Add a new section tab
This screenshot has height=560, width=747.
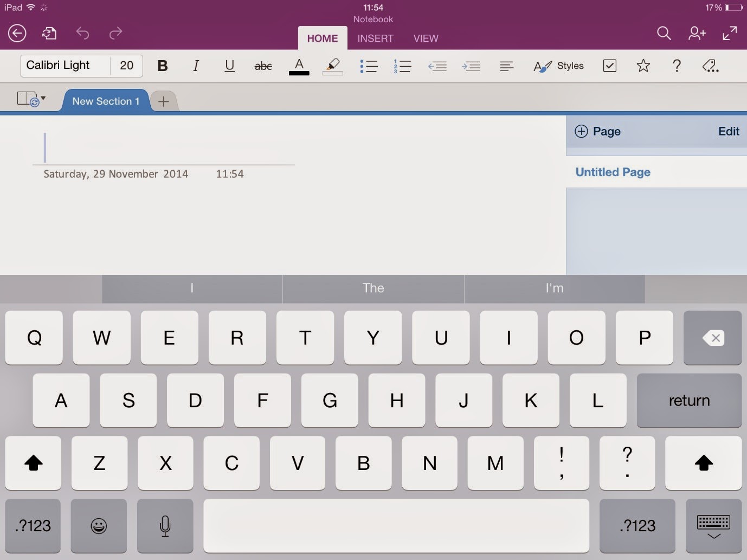tap(164, 101)
